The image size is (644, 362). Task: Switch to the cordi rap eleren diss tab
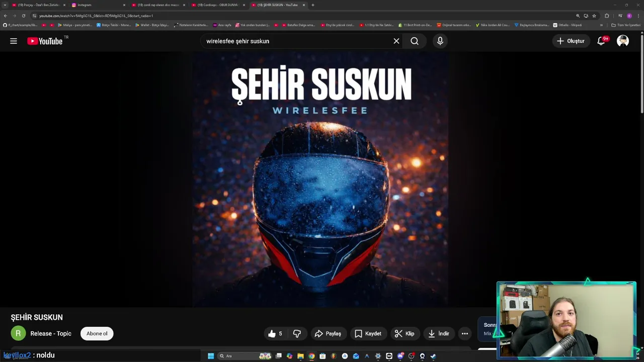pos(158,5)
